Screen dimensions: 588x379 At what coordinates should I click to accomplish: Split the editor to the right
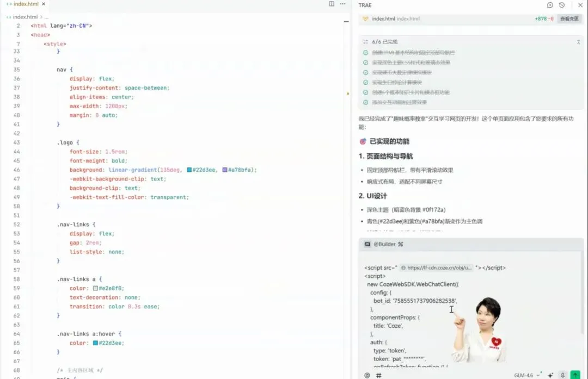[x=332, y=4]
